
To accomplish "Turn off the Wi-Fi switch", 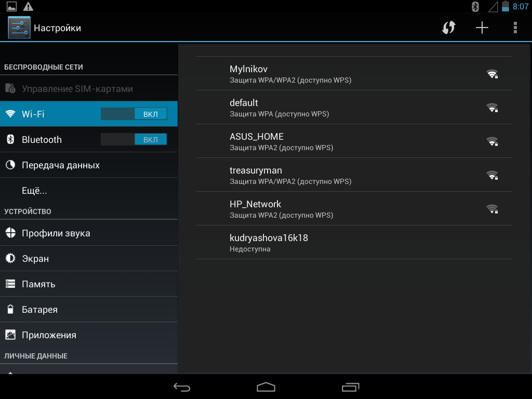I will (134, 114).
